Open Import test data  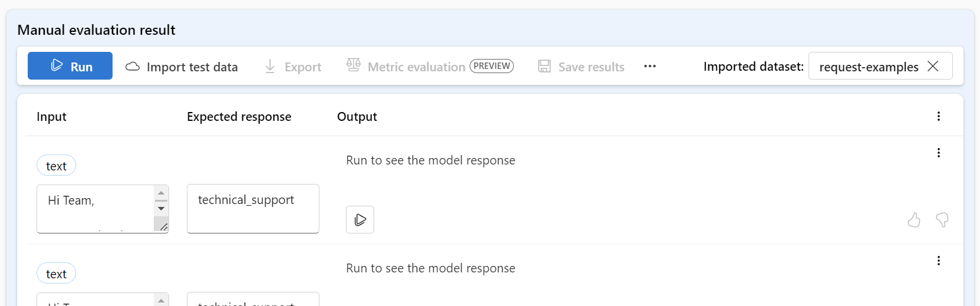[182, 67]
